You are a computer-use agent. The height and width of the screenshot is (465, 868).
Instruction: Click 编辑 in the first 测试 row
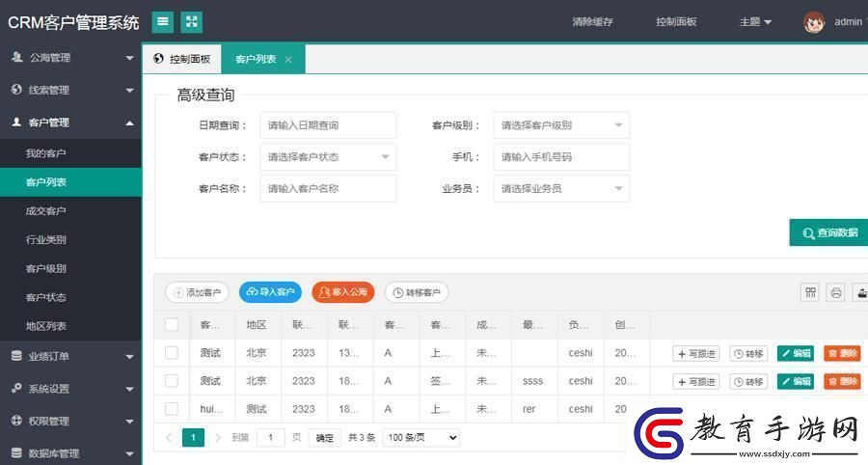point(796,353)
